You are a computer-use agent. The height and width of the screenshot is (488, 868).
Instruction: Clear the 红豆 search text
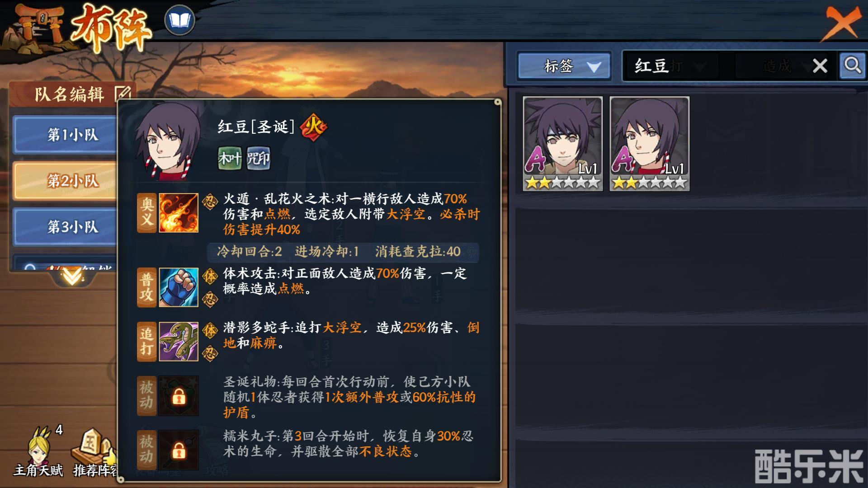[x=820, y=66]
